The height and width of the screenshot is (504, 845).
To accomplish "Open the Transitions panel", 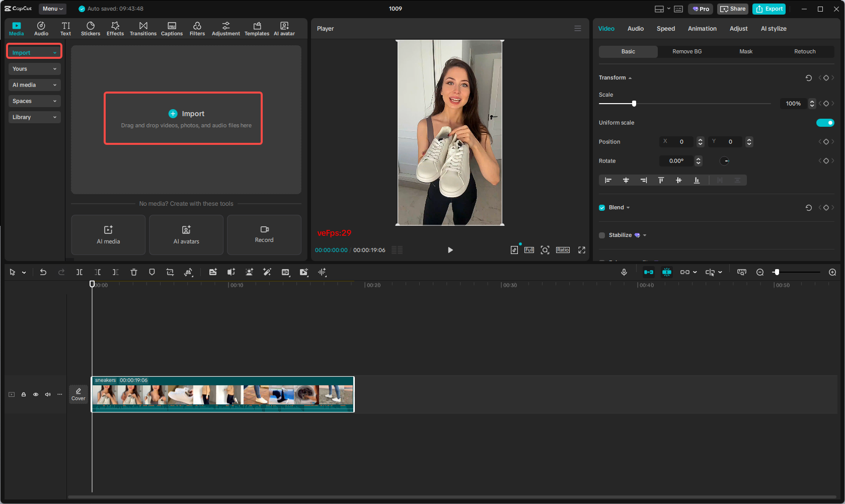I will click(x=143, y=28).
